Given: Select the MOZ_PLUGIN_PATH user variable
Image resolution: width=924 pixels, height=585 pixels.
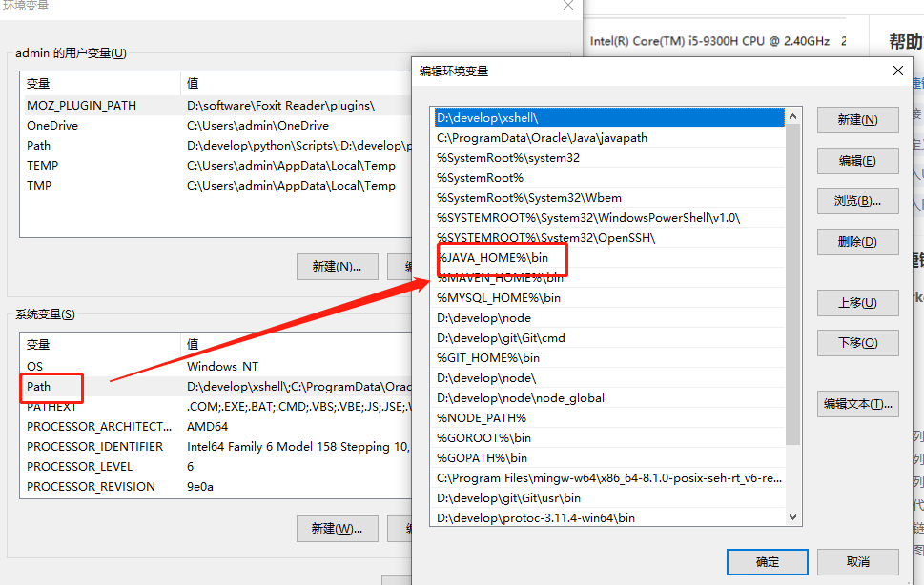Looking at the screenshot, I should pyautogui.click(x=216, y=106).
